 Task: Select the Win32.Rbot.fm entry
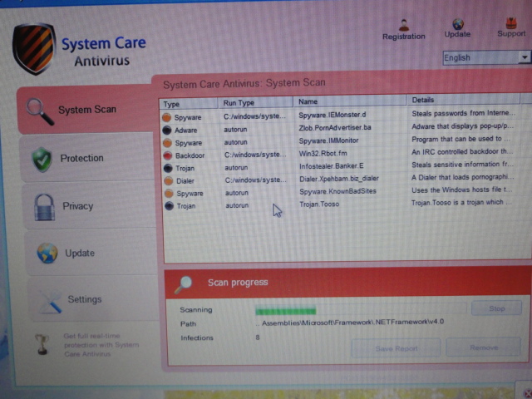tap(323, 153)
